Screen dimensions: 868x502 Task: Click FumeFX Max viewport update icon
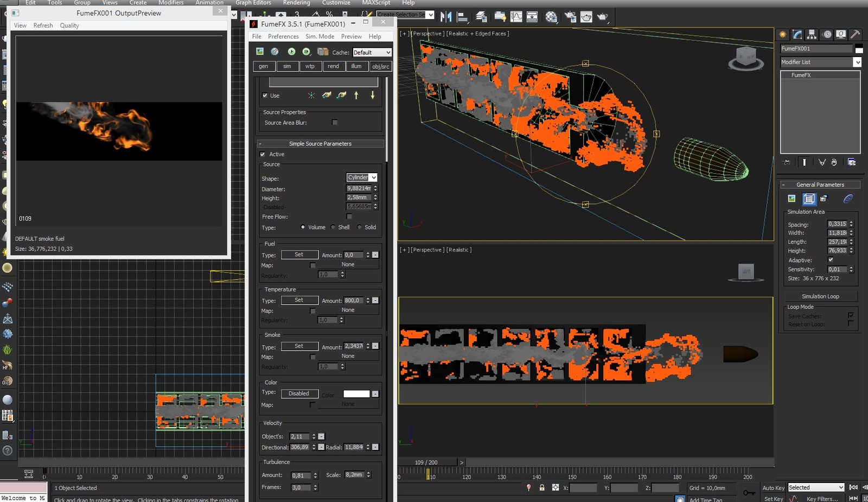point(275,52)
